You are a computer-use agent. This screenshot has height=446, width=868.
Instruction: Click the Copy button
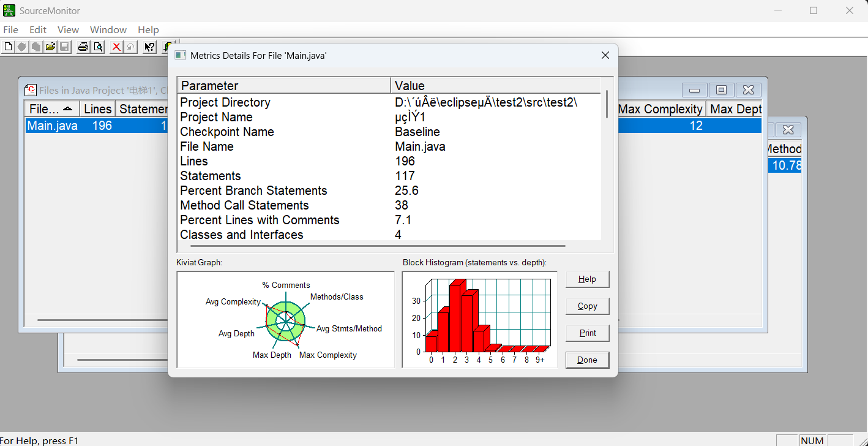(x=587, y=306)
